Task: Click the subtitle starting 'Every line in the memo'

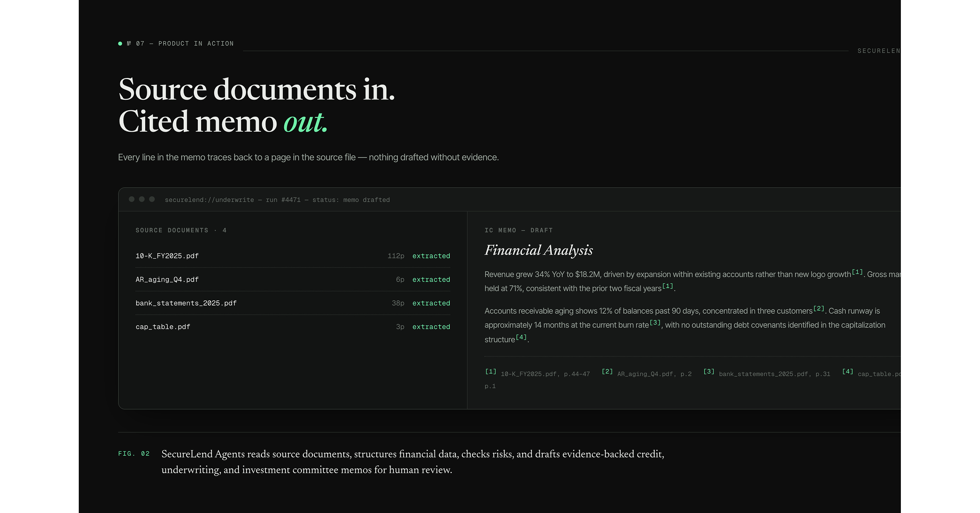Action: [x=308, y=157]
